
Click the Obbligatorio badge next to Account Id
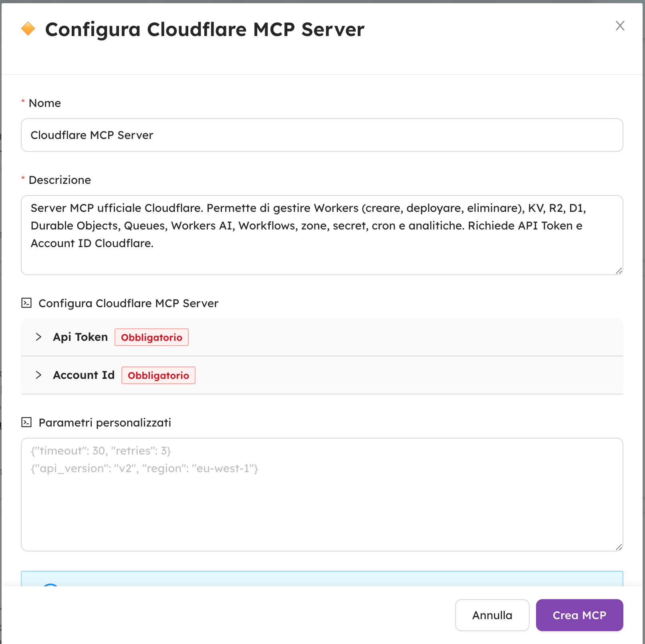coord(158,375)
